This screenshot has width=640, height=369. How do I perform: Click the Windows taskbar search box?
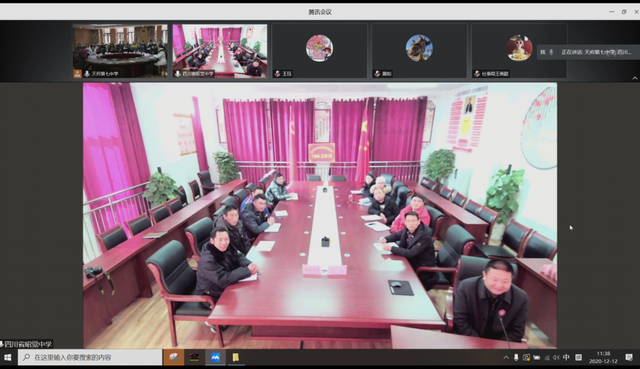click(90, 358)
